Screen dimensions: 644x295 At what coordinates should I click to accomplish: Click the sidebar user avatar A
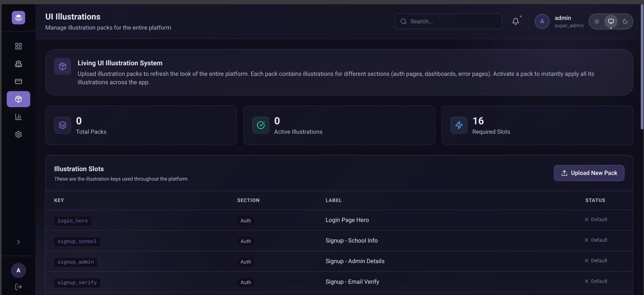point(18,270)
